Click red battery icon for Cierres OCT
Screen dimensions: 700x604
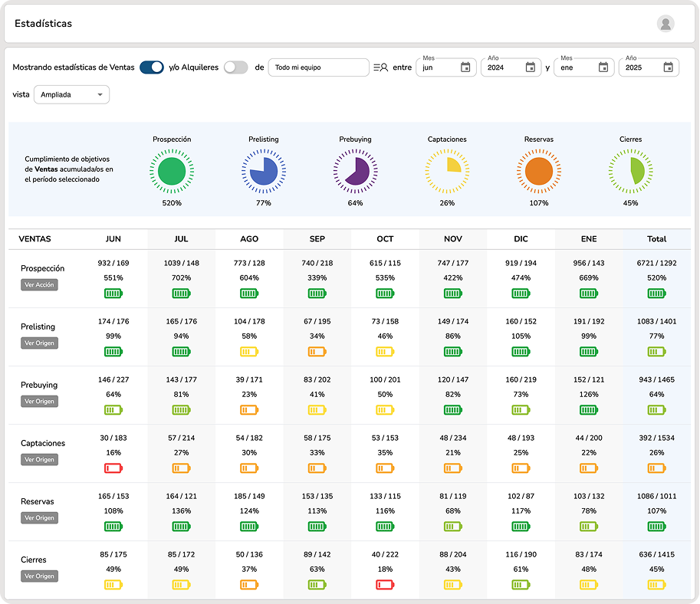(x=385, y=585)
